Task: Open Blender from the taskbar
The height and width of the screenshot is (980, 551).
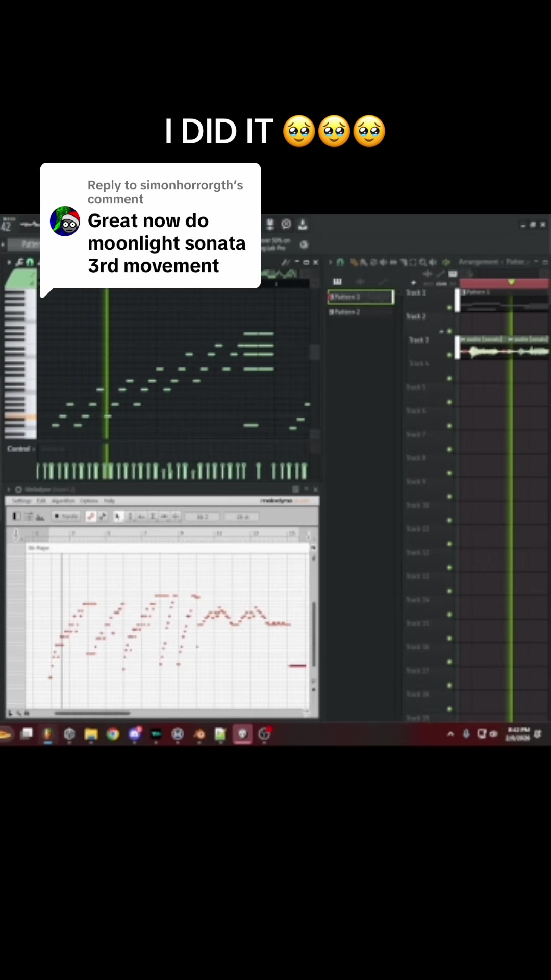Action: pyautogui.click(x=199, y=734)
